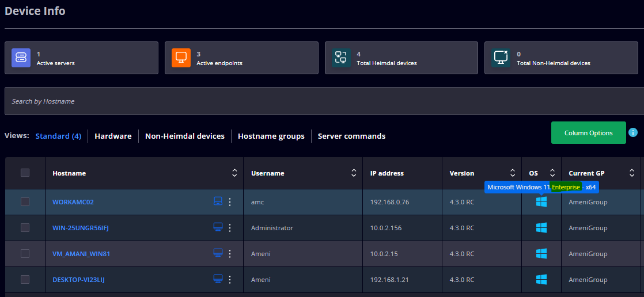The height and width of the screenshot is (297, 644).
Task: Click the Total Heimdal devices icon
Action: point(342,58)
